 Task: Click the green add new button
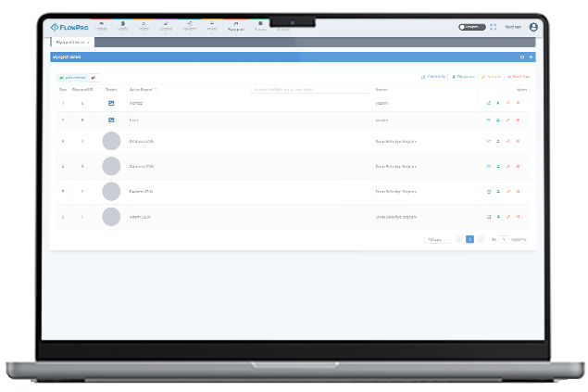tap(72, 77)
